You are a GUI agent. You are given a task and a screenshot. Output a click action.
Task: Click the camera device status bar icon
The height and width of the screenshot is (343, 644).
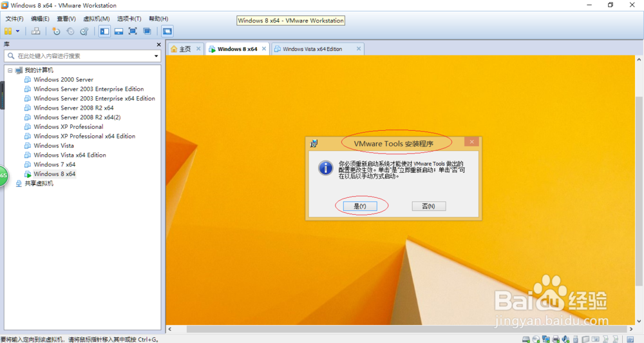596,339
